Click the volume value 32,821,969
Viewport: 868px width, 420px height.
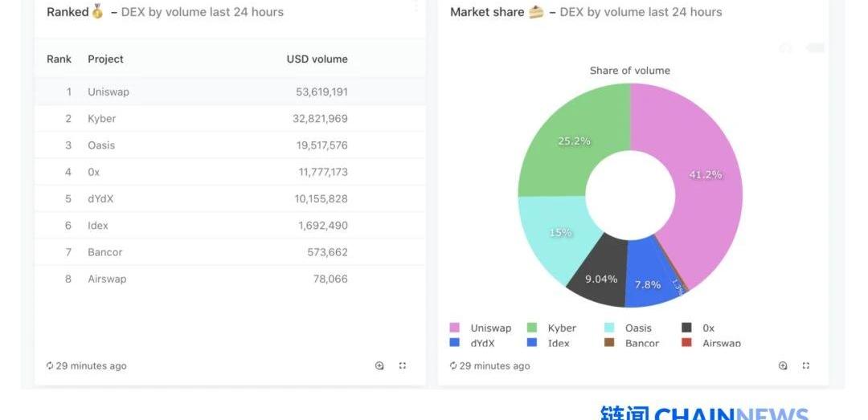(x=320, y=118)
